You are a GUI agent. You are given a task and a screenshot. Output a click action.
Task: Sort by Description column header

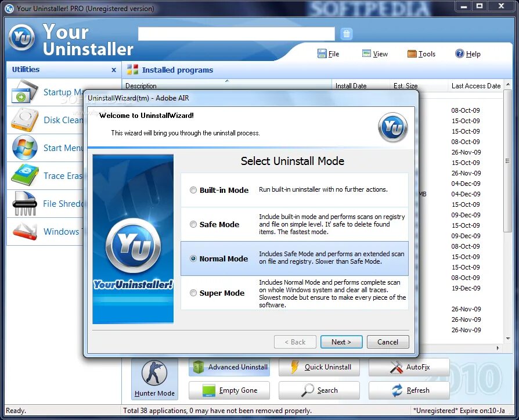[227, 85]
